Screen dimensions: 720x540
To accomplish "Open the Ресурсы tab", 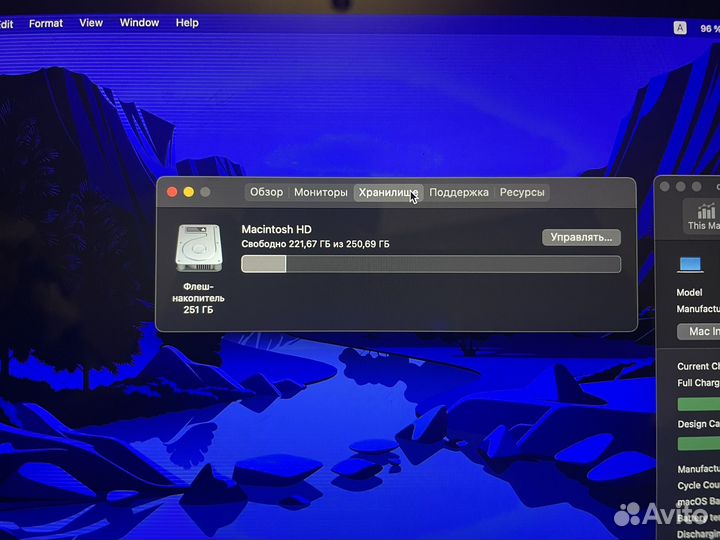I will [x=522, y=192].
